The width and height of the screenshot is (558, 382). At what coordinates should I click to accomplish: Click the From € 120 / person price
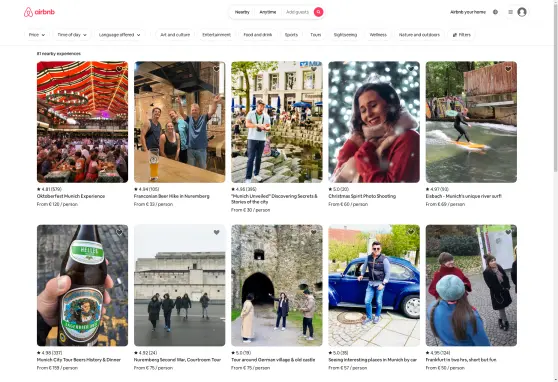point(57,204)
